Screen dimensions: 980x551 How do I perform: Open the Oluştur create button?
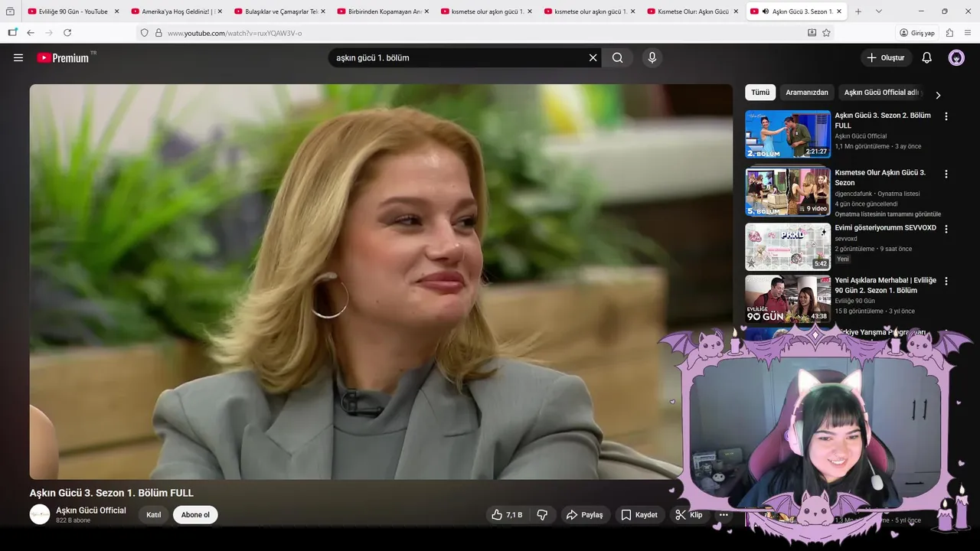click(x=886, y=57)
